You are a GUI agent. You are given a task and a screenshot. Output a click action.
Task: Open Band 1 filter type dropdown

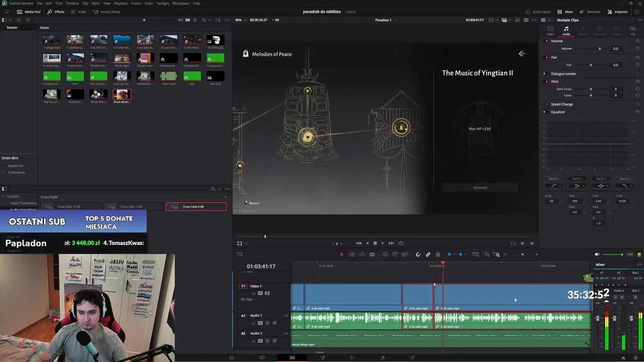(x=555, y=186)
